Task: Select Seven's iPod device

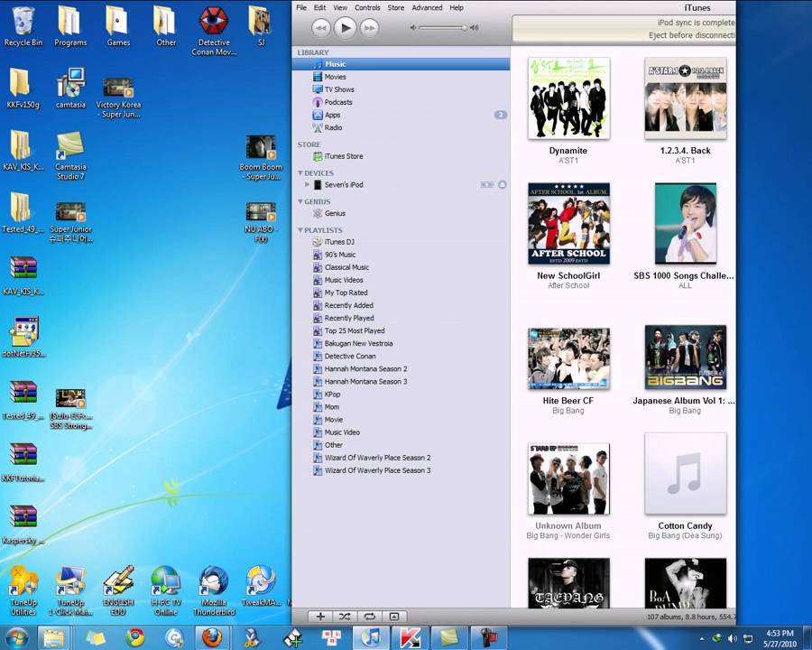Action: 401,184
